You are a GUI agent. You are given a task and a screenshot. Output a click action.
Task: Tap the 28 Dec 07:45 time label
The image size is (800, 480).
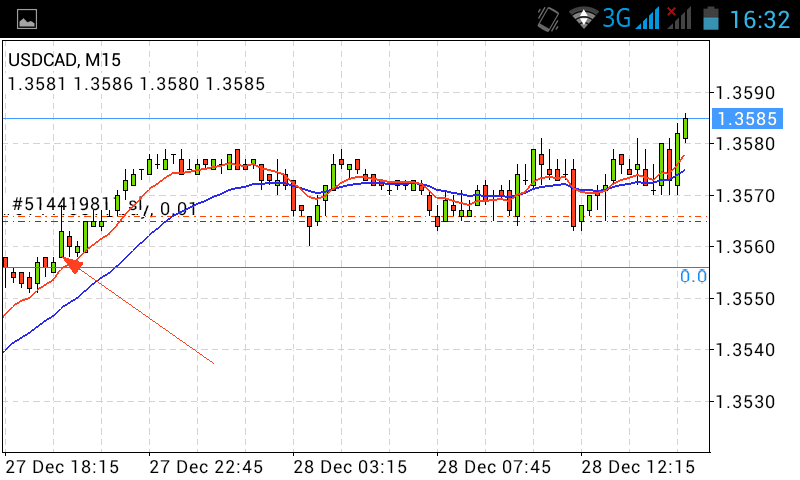[494, 467]
